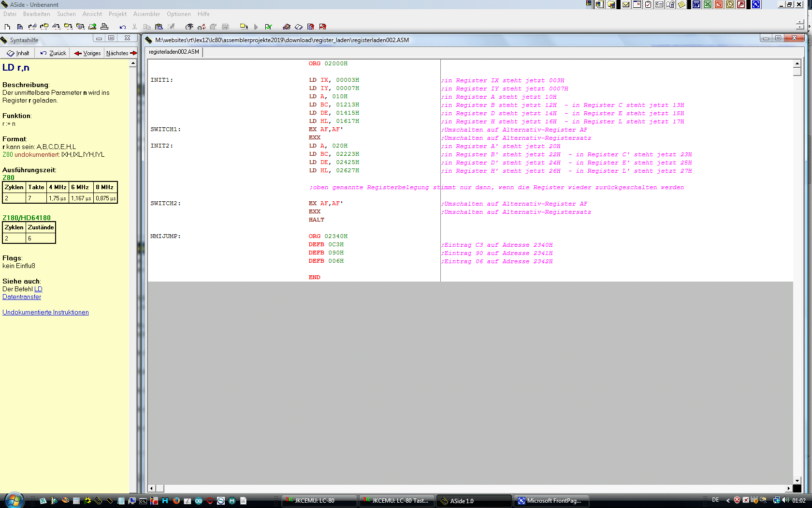The width and height of the screenshot is (812, 508).
Task: Click the search-and-replace toolbar icon
Action: (202, 27)
